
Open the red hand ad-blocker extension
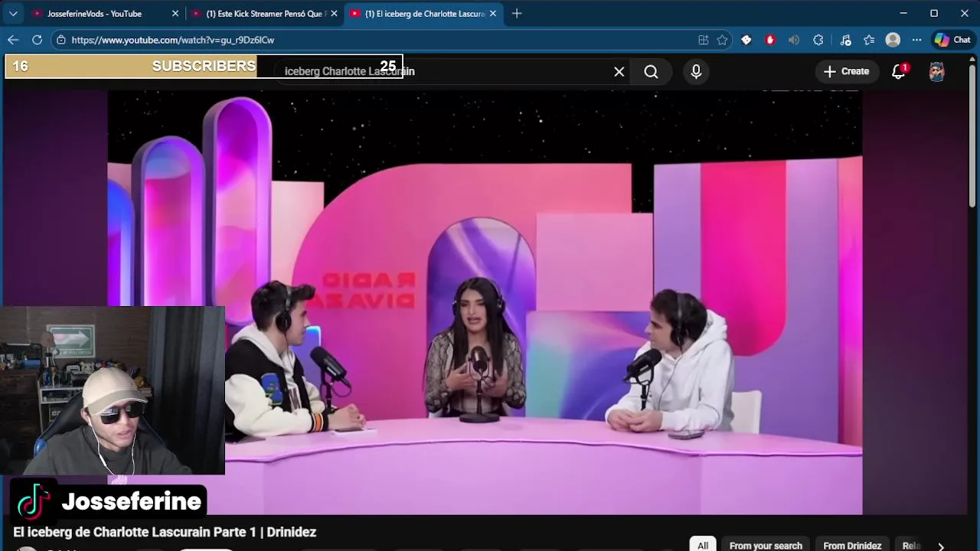[770, 40]
